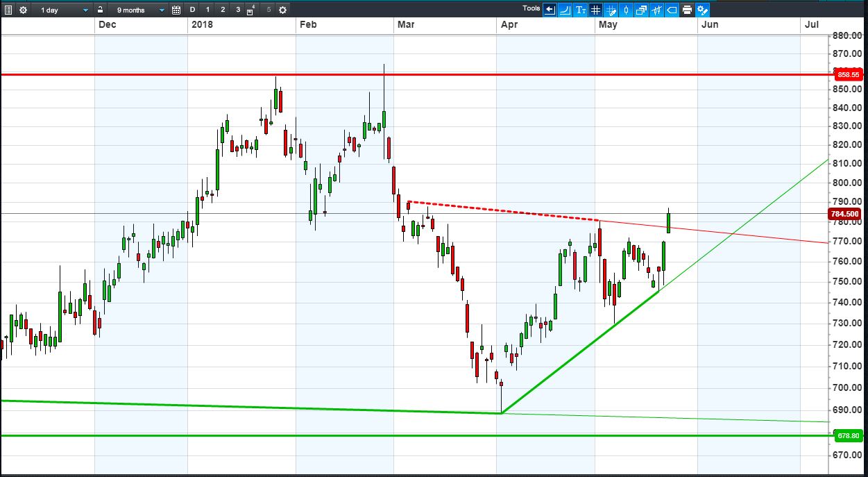Viewport: 868px width, 477px height.
Task: Select the 784.500 current price label
Action: pyautogui.click(x=846, y=214)
